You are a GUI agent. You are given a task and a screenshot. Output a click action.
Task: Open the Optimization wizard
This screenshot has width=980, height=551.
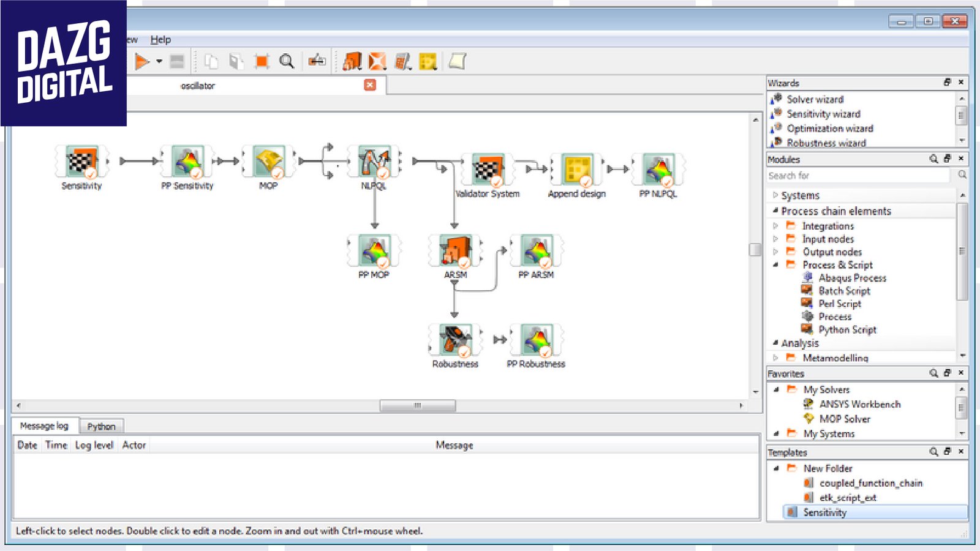[x=829, y=129]
